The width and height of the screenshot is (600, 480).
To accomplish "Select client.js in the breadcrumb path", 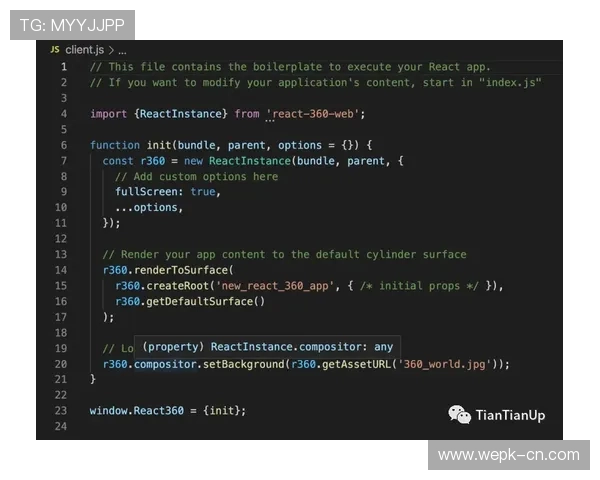I will pyautogui.click(x=85, y=49).
